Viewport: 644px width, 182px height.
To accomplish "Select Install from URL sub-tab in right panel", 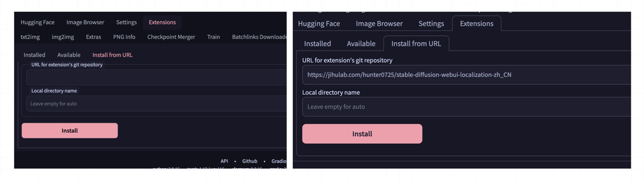I will tap(416, 44).
